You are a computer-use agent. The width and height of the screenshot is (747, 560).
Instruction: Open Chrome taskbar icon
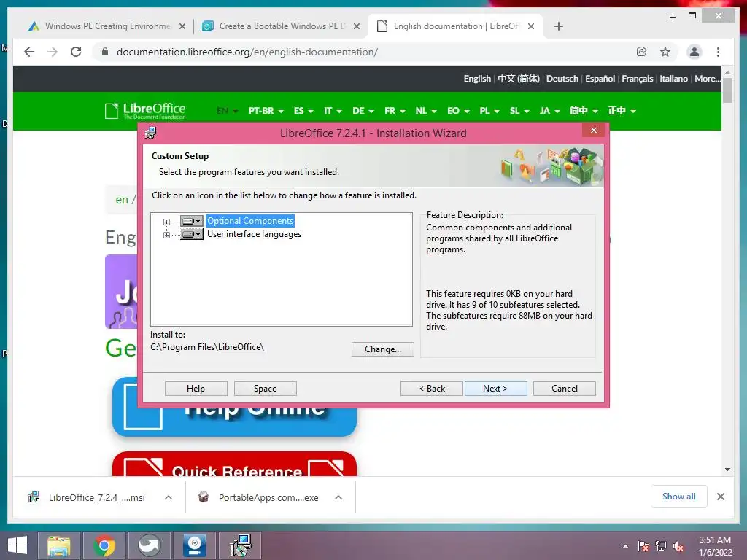tap(104, 545)
